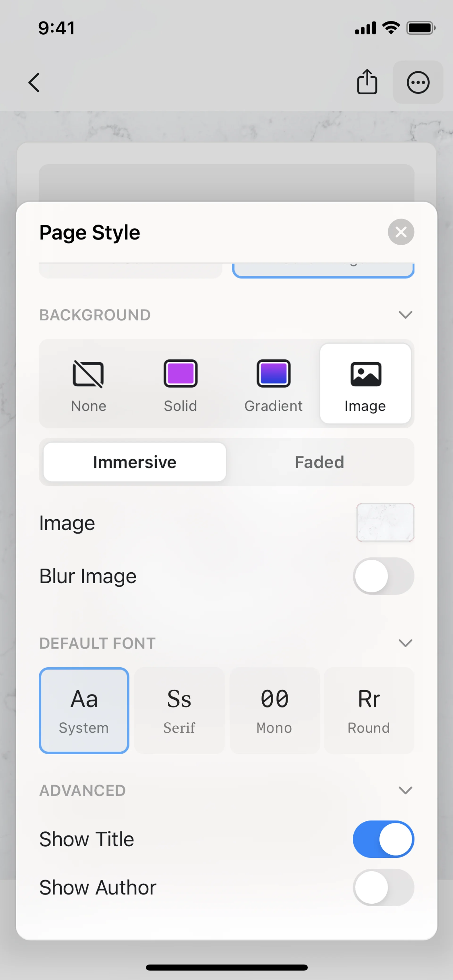Close the Page Style panel
Screen dimensions: 453x980
click(401, 232)
